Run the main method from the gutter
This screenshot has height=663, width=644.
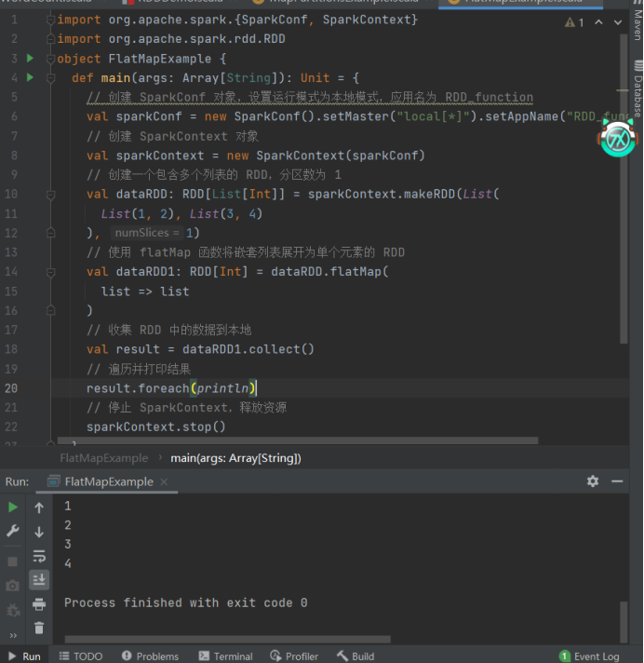click(x=30, y=77)
